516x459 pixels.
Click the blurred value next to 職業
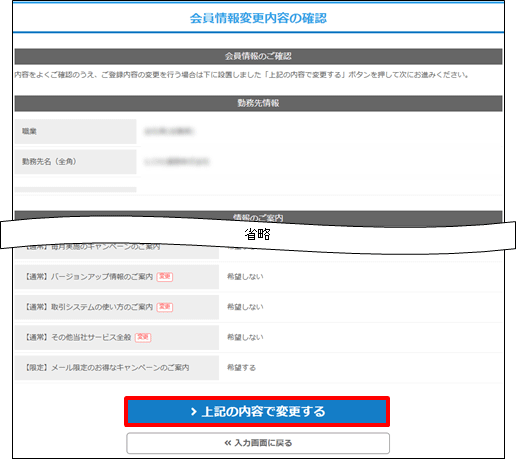(x=169, y=131)
